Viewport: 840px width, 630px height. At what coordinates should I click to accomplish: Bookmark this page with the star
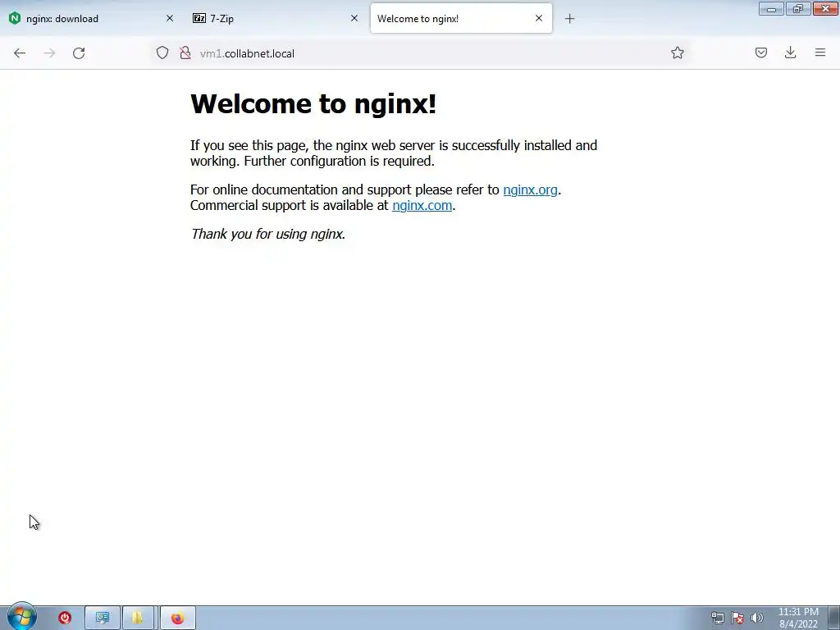tap(677, 52)
